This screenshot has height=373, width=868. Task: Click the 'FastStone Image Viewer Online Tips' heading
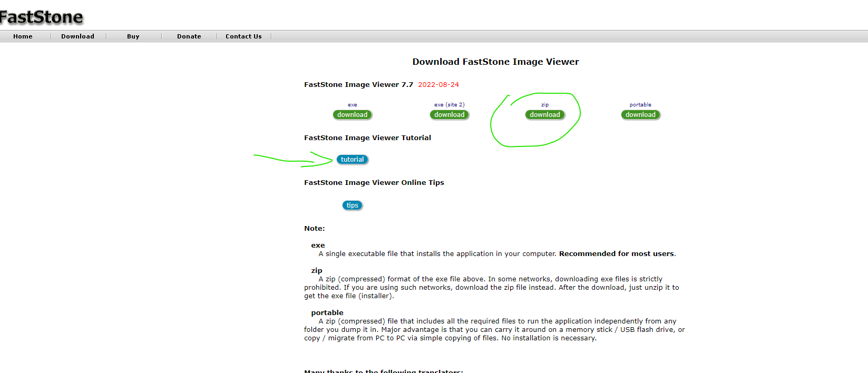click(x=374, y=182)
